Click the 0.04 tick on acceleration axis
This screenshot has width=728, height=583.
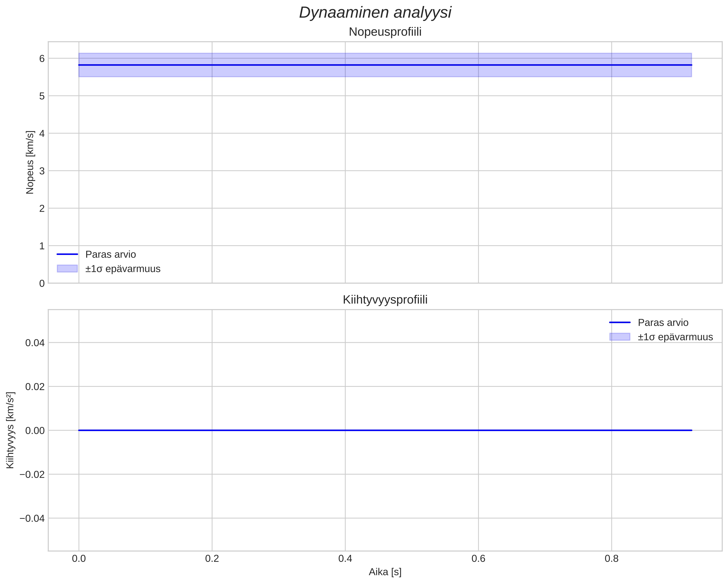click(35, 343)
